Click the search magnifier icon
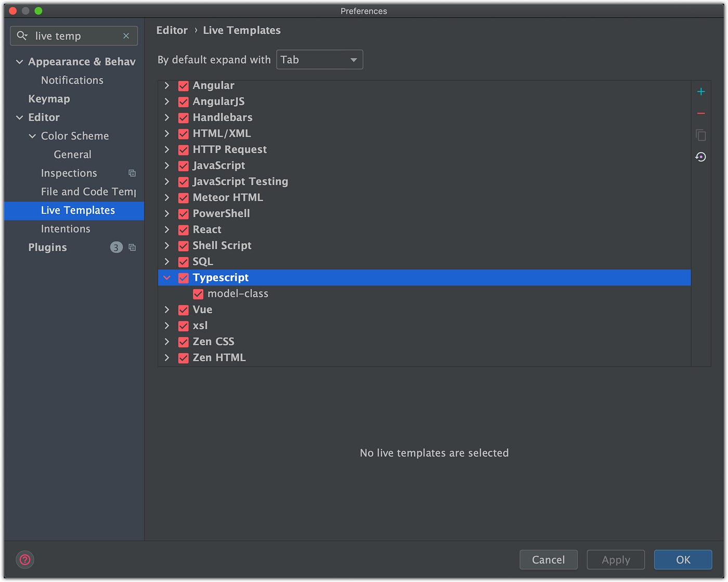 (x=22, y=36)
